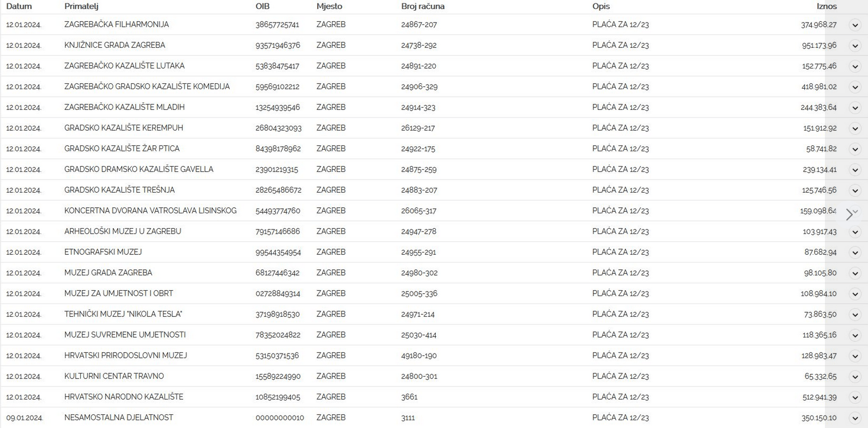Expand the GRADSKO DRAMSKO KAZALIŠTE GAVELLA row
This screenshot has height=428, width=868.
click(854, 170)
